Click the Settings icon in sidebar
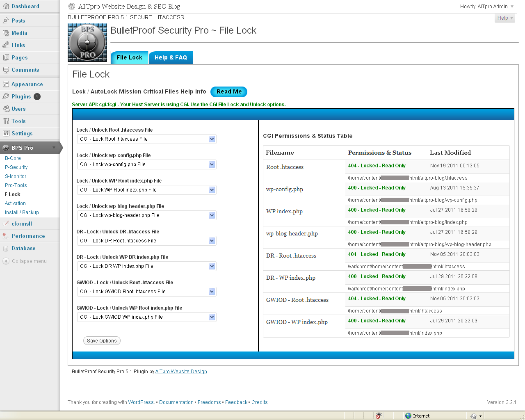This screenshot has height=420, width=525. 6,133
